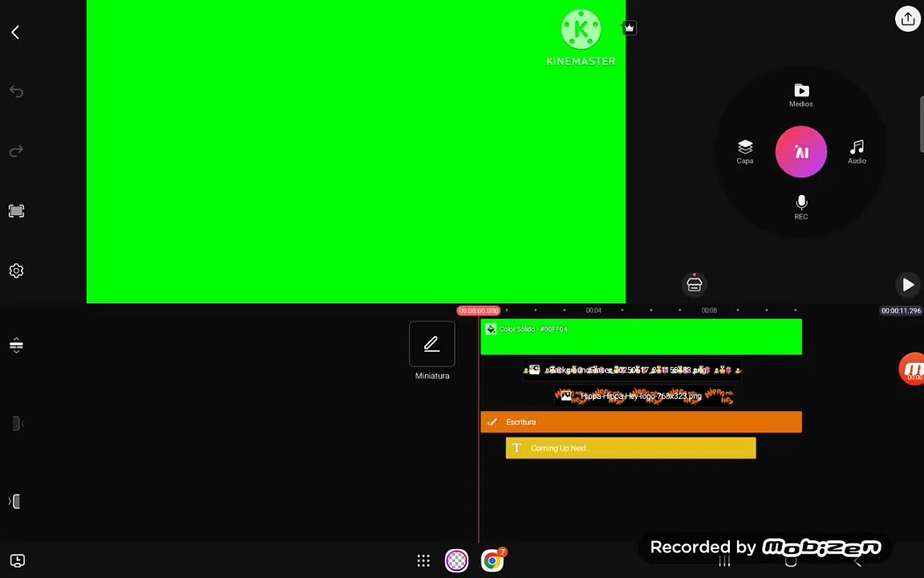Viewport: 924px width, 578px height.
Task: Open the asset store icon
Action: 694,284
